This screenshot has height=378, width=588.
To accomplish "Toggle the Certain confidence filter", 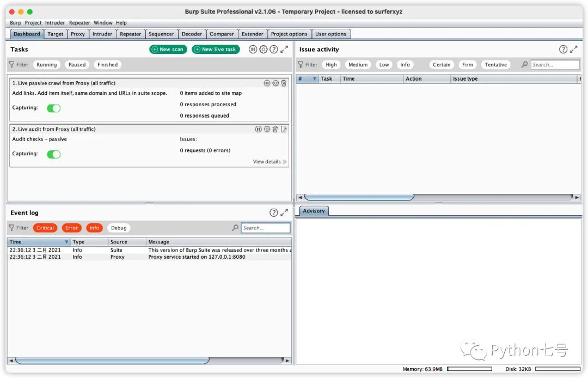I will 442,64.
